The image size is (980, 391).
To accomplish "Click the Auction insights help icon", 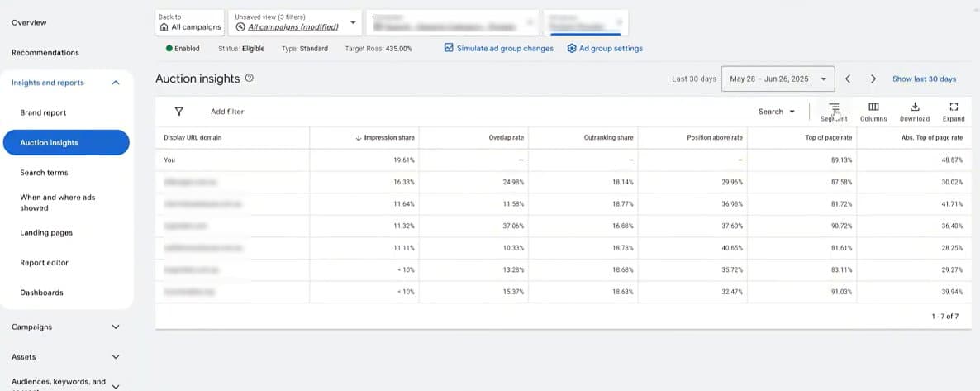I will pos(250,79).
